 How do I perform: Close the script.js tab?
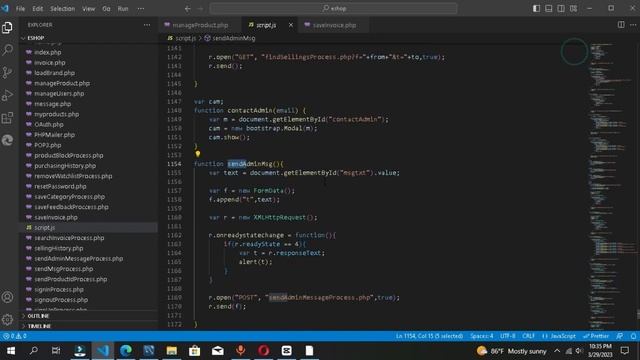[x=291, y=25]
